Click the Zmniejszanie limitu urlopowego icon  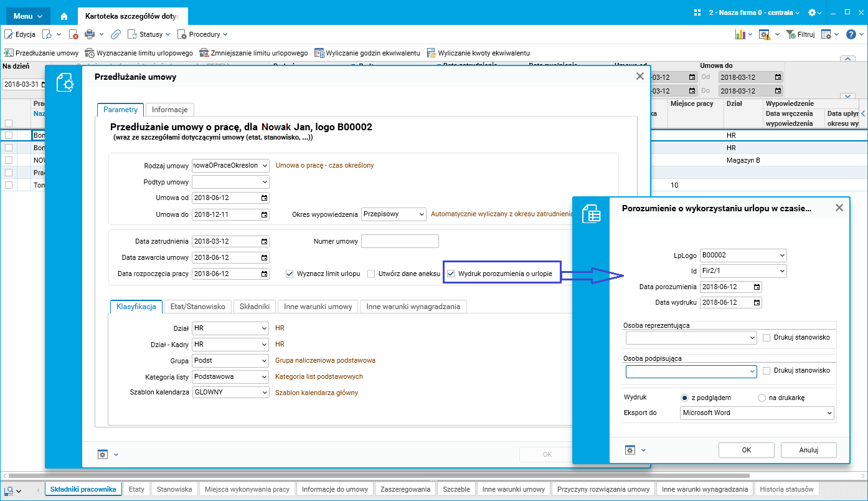pyautogui.click(x=204, y=53)
